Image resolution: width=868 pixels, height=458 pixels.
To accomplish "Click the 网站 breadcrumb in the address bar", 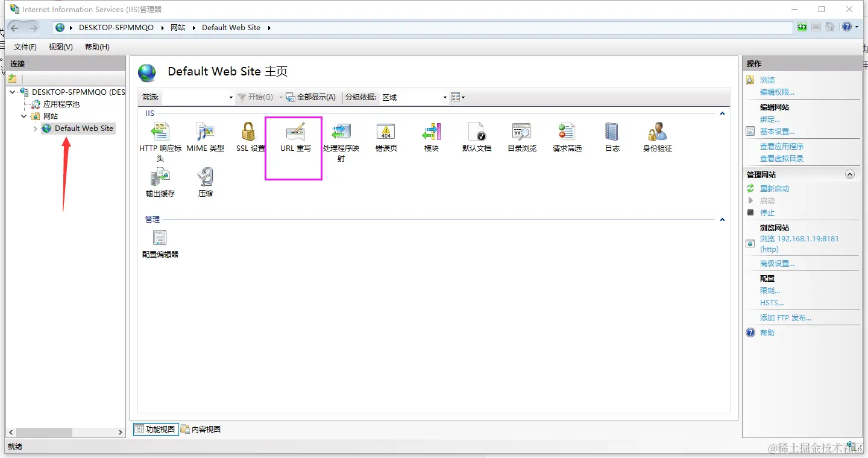I will click(x=178, y=28).
